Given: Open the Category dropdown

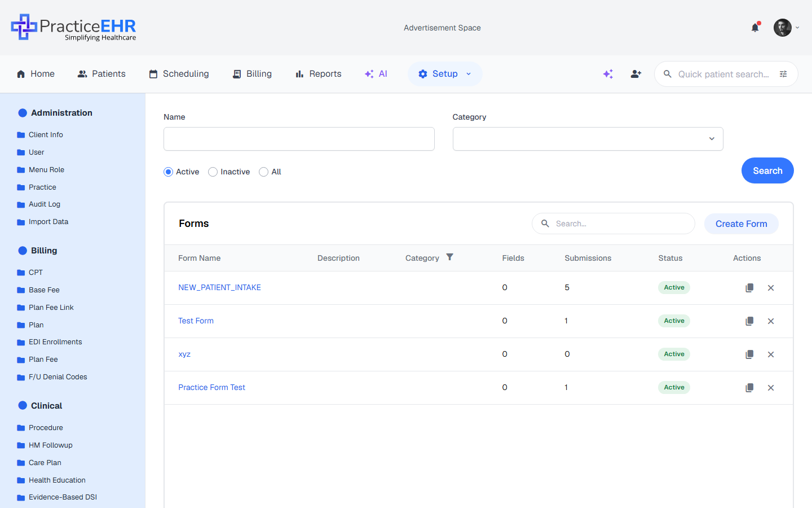Looking at the screenshot, I should pos(588,139).
